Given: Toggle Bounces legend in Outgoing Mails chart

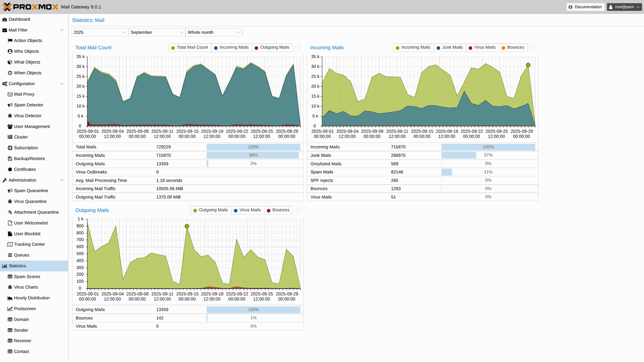Looking at the screenshot, I should point(278,210).
